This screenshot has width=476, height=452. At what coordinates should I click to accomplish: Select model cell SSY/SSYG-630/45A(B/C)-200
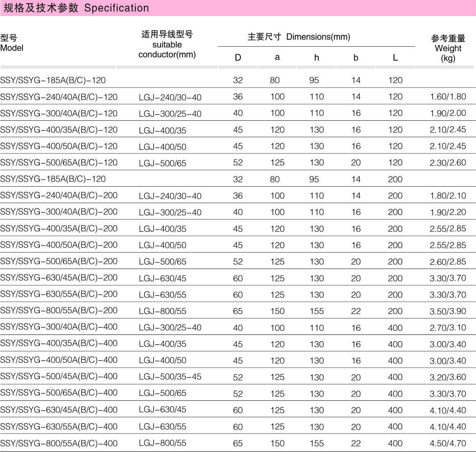coord(59,278)
